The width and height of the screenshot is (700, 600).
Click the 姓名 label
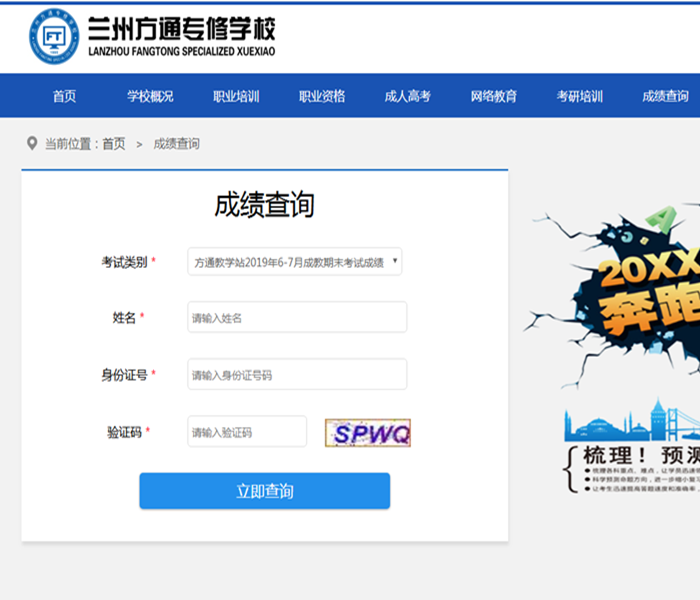pyautogui.click(x=124, y=318)
